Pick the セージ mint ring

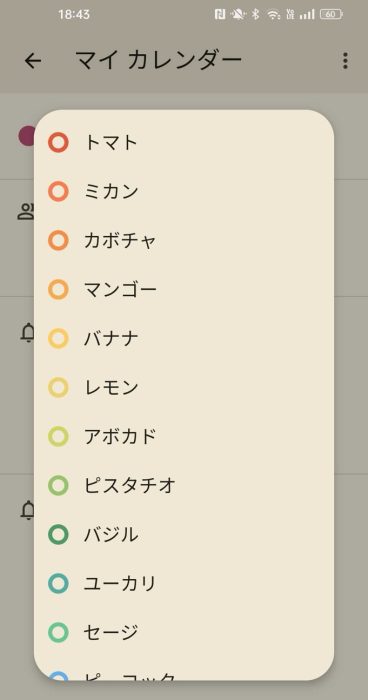click(x=59, y=632)
